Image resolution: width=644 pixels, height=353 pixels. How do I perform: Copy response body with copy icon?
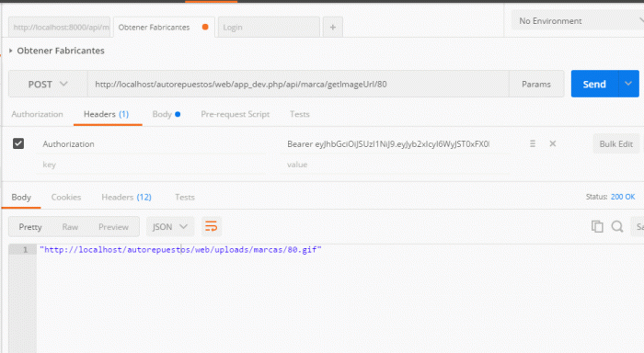597,226
